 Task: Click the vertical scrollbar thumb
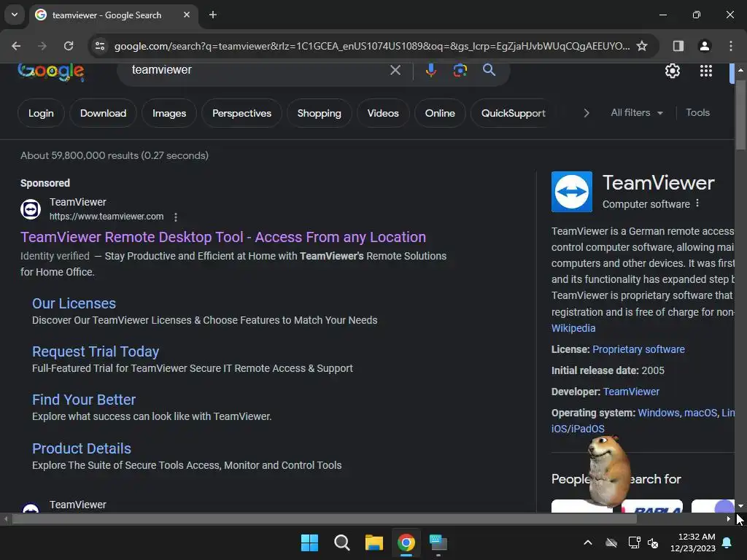click(740, 115)
